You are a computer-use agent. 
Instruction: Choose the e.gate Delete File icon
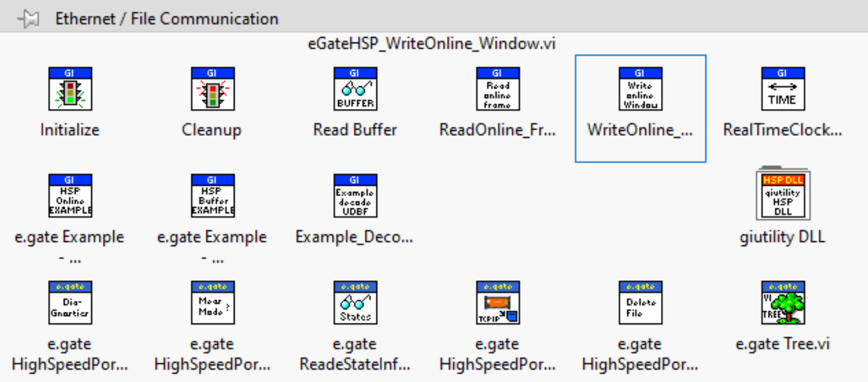pos(640,303)
